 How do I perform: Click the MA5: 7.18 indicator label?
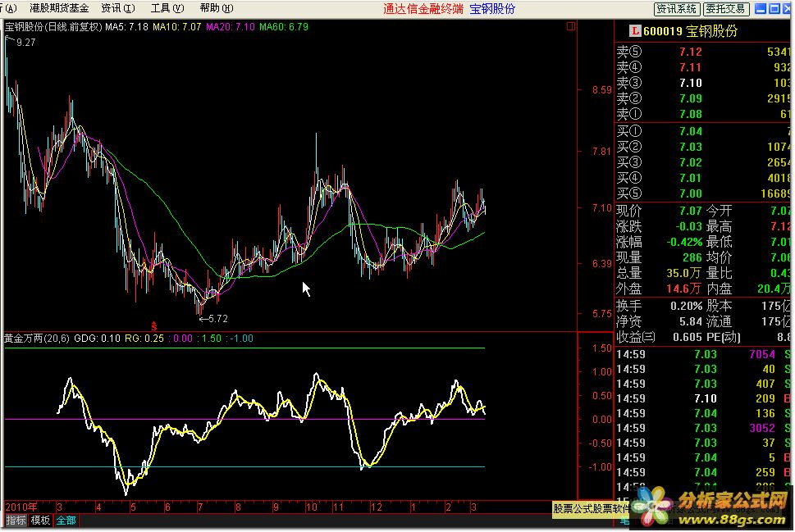click(126, 27)
